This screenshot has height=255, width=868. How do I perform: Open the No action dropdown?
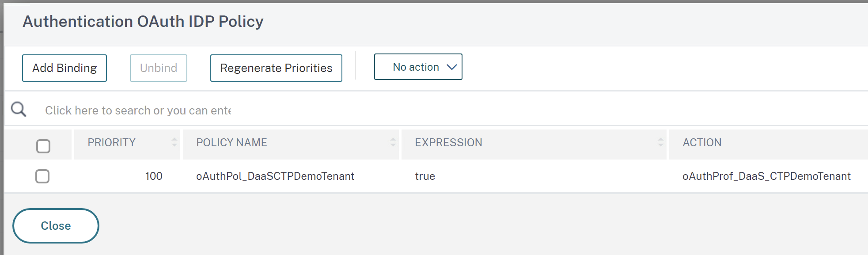[418, 67]
